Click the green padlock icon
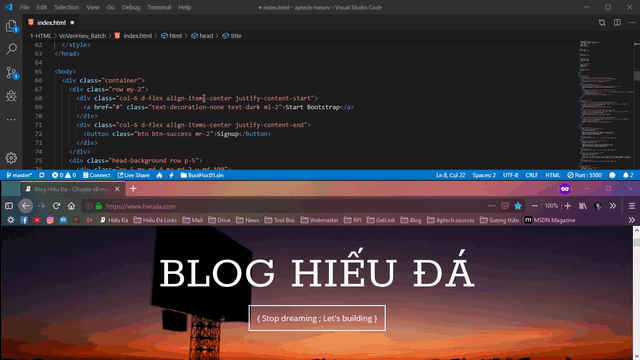 (99, 206)
